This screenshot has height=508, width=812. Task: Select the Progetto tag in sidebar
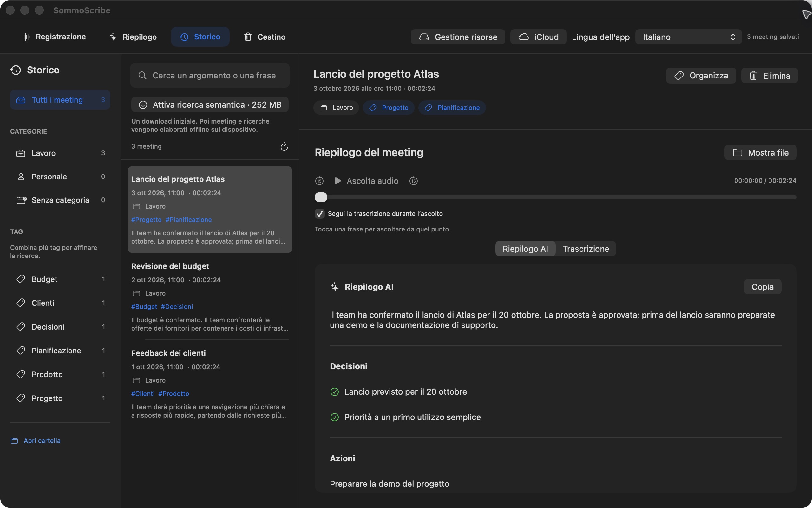click(x=60, y=398)
